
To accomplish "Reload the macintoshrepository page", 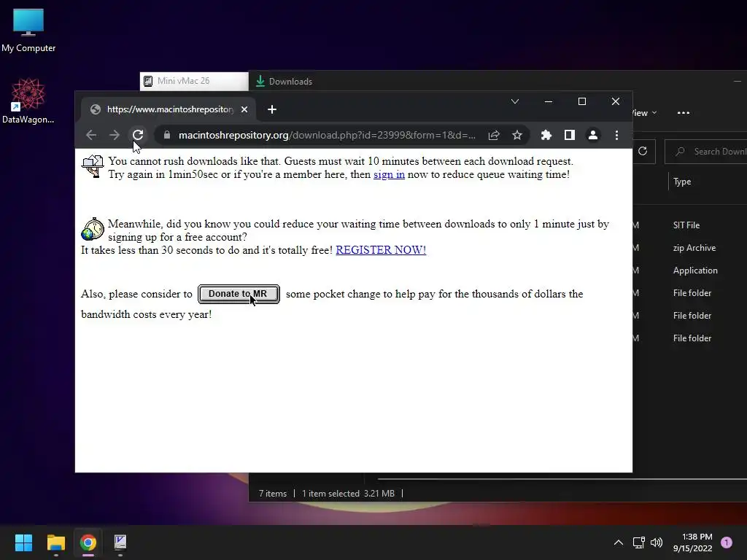I will click(138, 135).
